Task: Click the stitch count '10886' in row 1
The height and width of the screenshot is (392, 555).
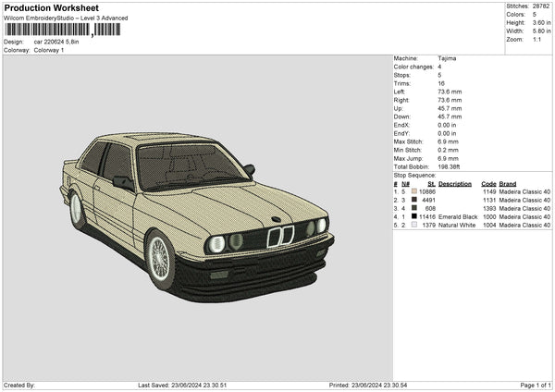Action: click(427, 191)
